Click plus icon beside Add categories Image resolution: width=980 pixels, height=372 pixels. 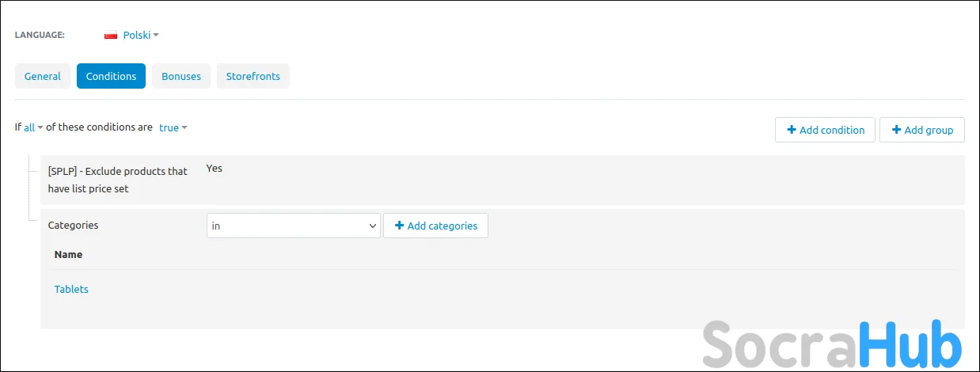[x=399, y=226]
